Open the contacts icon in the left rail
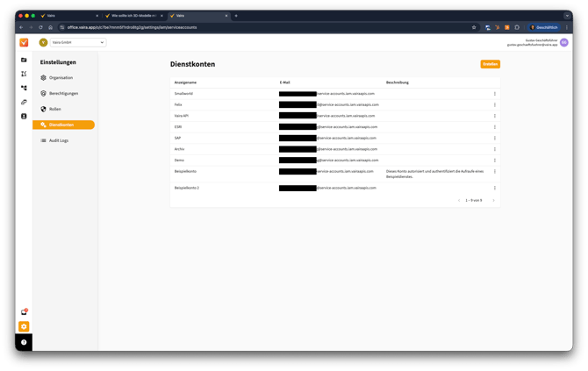The width and height of the screenshot is (588, 371). tap(24, 116)
